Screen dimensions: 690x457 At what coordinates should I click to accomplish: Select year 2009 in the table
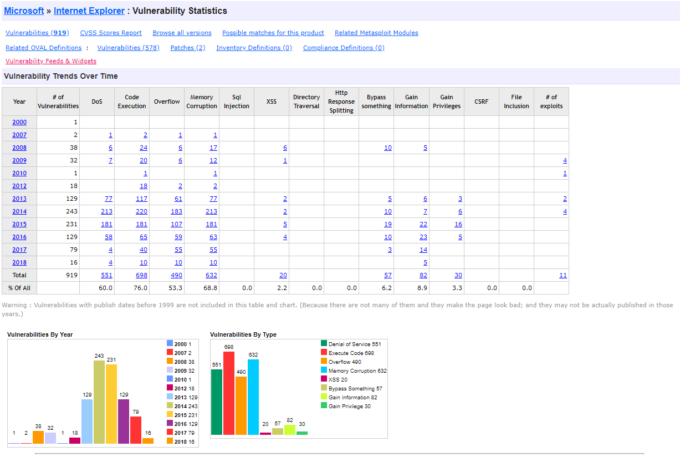(19, 161)
